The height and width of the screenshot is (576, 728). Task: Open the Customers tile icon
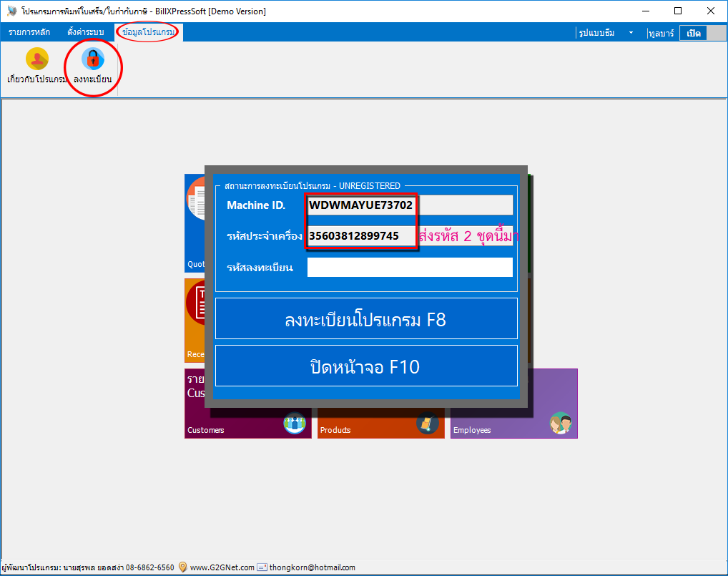(x=295, y=423)
